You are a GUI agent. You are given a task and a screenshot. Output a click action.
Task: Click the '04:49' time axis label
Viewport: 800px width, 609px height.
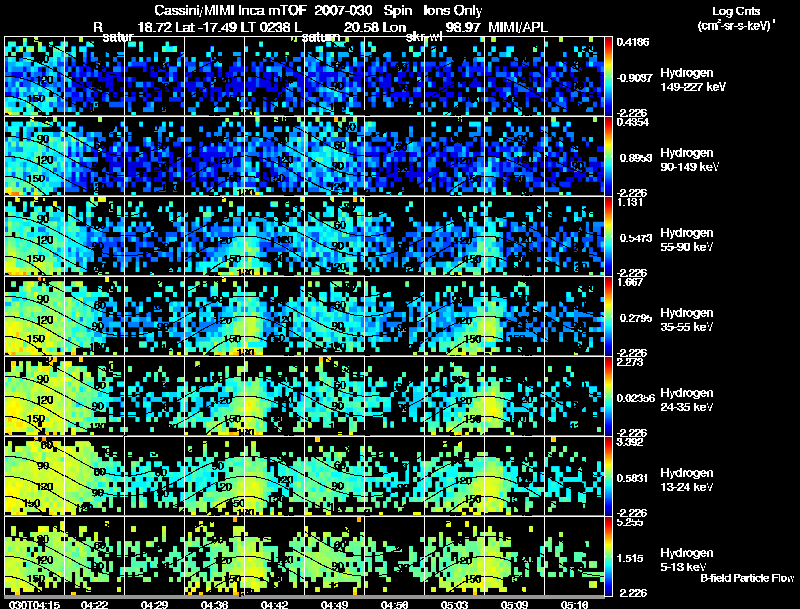(x=334, y=604)
